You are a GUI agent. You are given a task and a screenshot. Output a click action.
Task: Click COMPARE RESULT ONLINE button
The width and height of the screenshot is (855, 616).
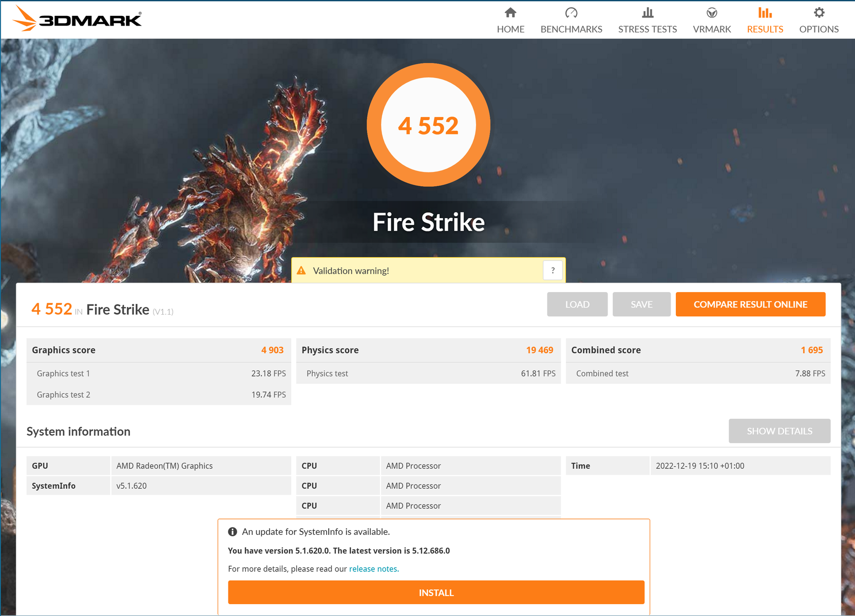coord(750,304)
